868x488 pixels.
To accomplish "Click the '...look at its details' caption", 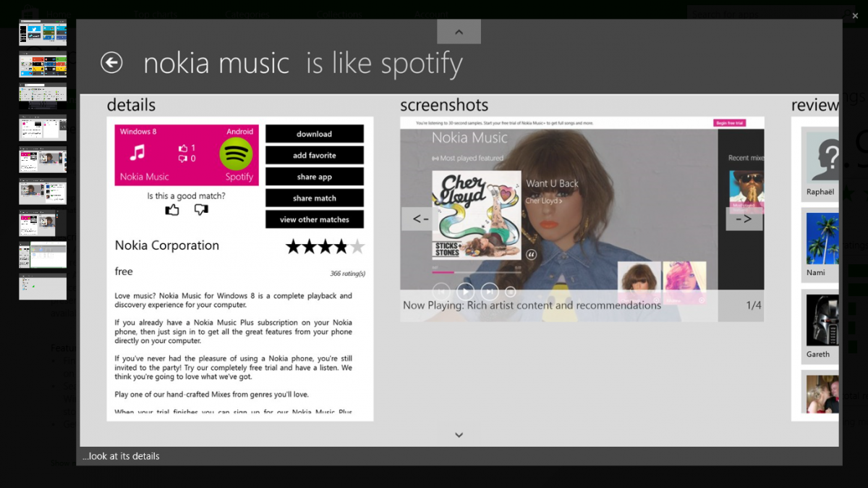I will tap(120, 456).
